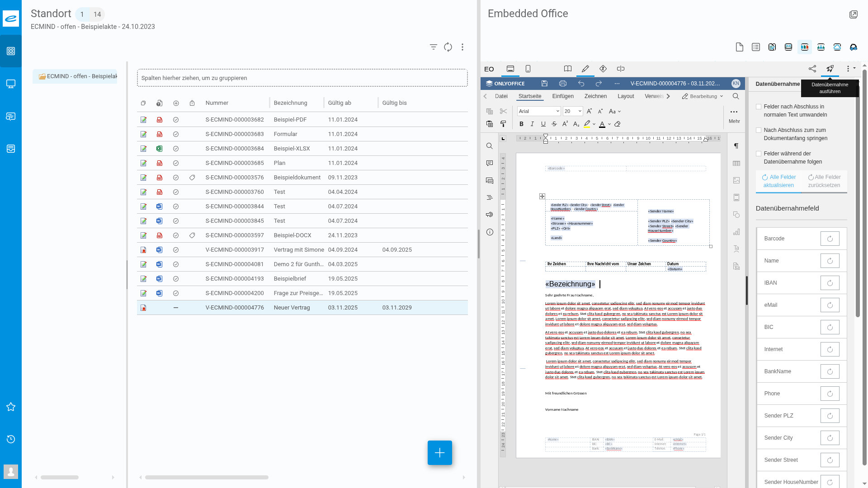
Task: Click the blue plus add button
Action: pos(439,453)
